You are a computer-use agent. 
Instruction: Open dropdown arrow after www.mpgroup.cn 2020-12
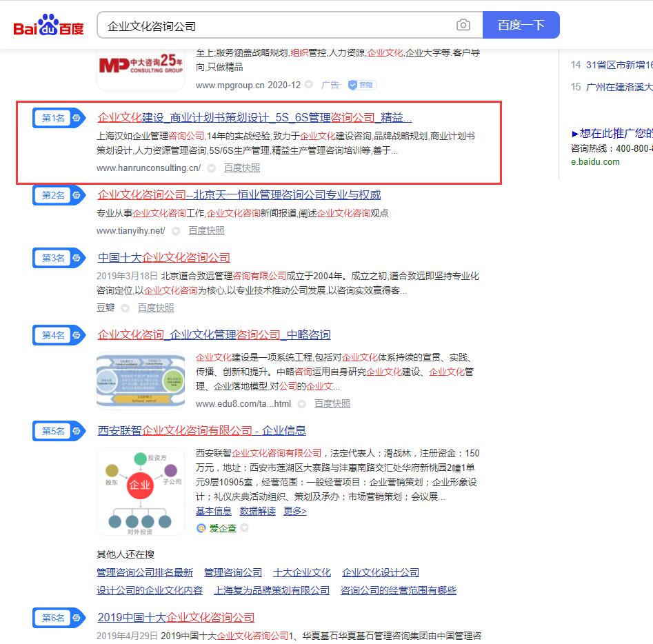click(x=309, y=85)
